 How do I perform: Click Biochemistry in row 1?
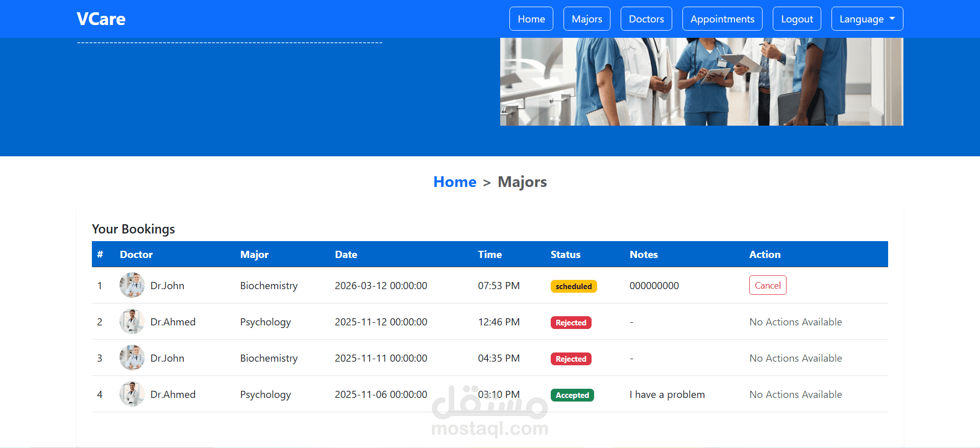coord(269,286)
